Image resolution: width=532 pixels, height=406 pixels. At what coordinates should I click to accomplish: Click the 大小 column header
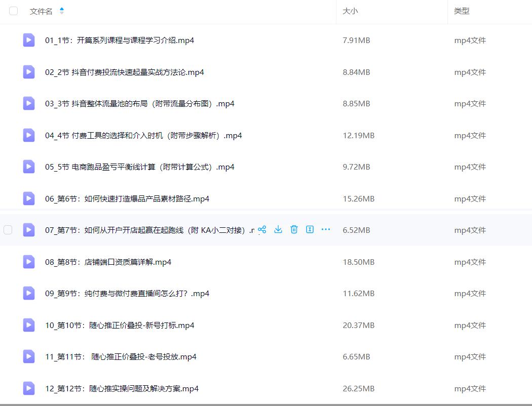coord(350,11)
